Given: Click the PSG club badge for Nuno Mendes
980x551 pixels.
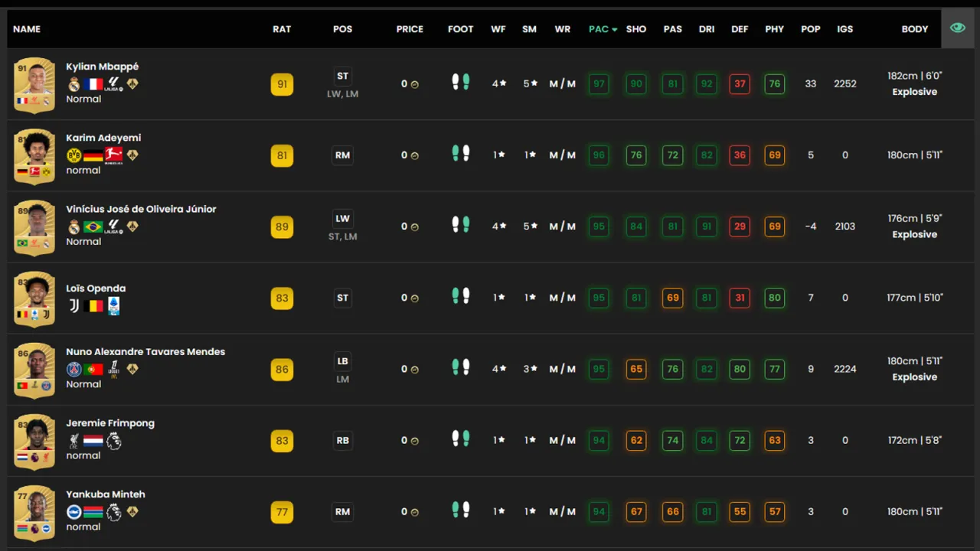Looking at the screenshot, I should point(74,370).
